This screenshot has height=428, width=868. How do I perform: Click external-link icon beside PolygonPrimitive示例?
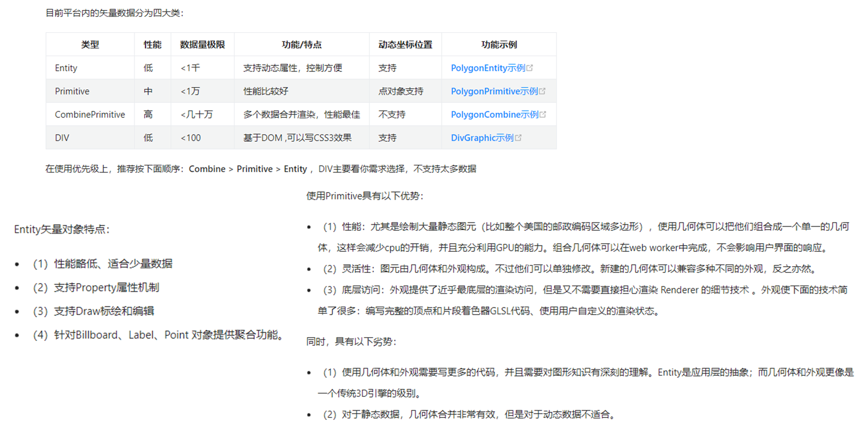click(x=542, y=91)
